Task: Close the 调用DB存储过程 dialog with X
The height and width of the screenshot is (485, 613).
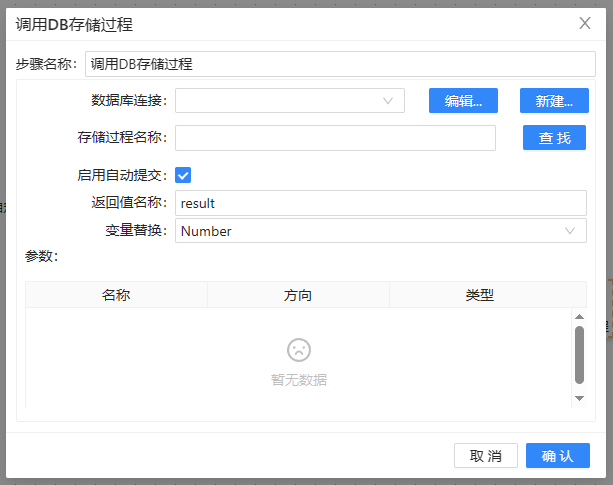Action: tap(585, 24)
